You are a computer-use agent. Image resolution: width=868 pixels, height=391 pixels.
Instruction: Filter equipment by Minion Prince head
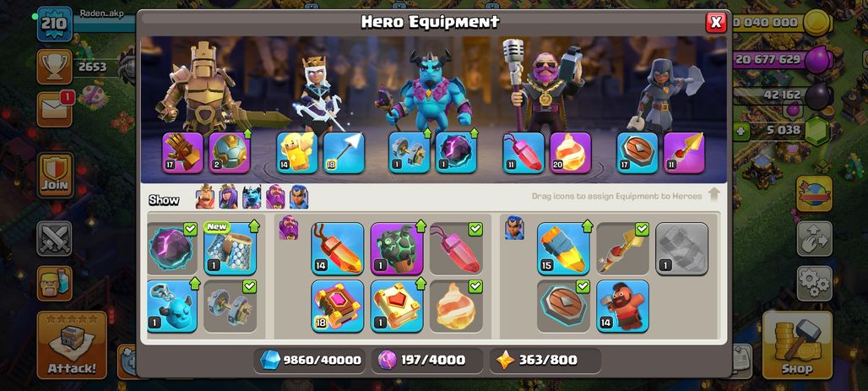[252, 197]
